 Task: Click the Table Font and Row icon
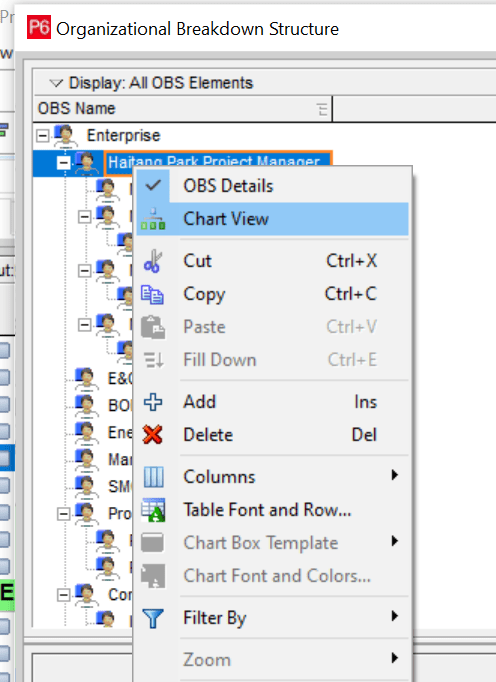pyautogui.click(x=153, y=510)
